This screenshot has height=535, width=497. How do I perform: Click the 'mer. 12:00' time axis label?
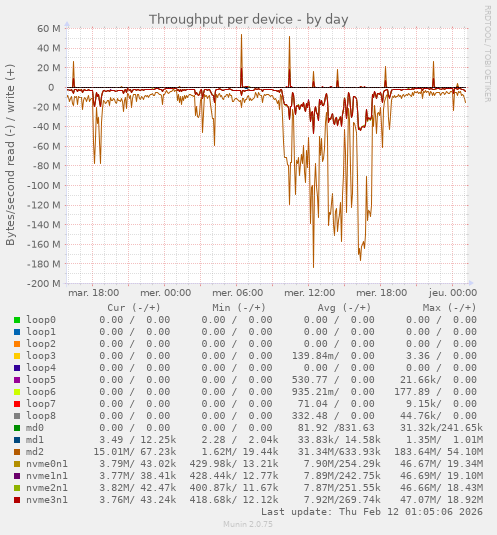(x=310, y=293)
